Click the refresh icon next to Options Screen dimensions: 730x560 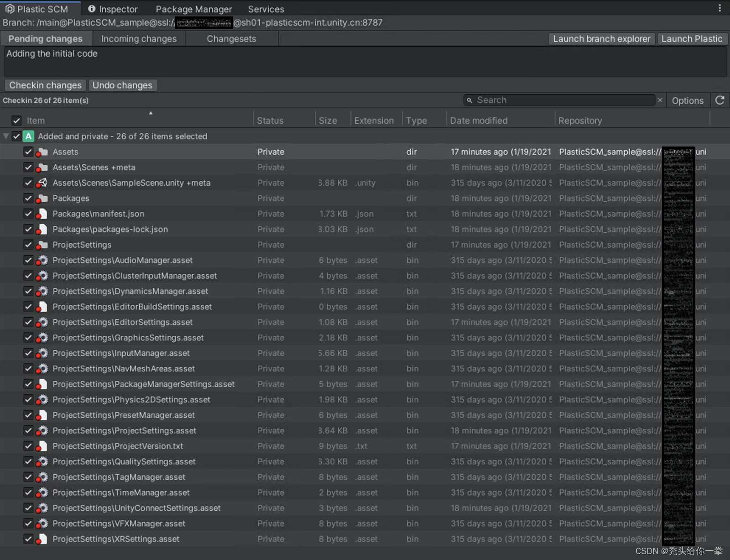[720, 100]
